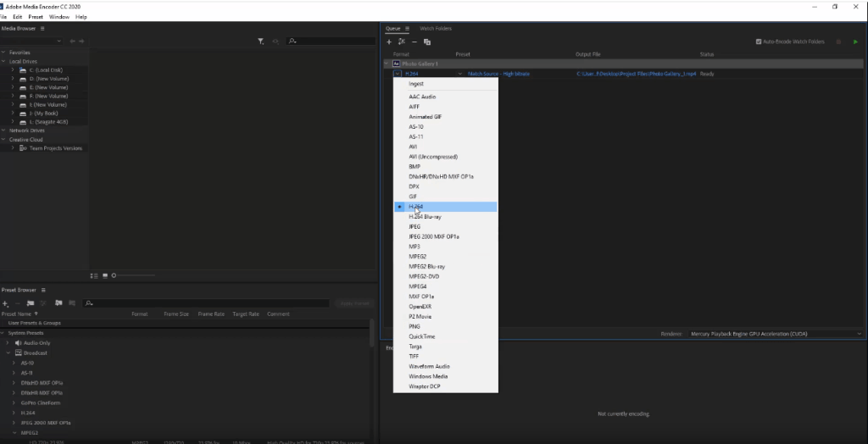Open the Format dropdown arrow next to H.264
868x444 pixels.
pos(397,74)
